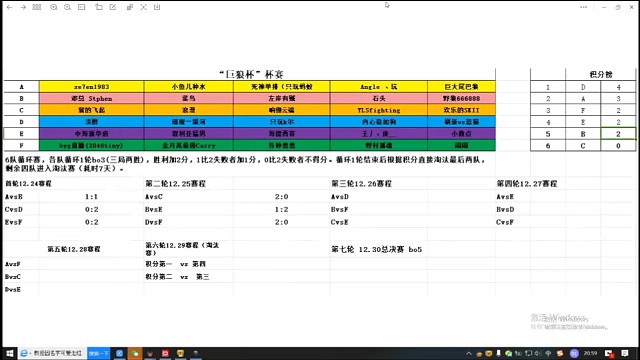Click the Chinese input method tray indicator
The image size is (640, 360).
548,353
